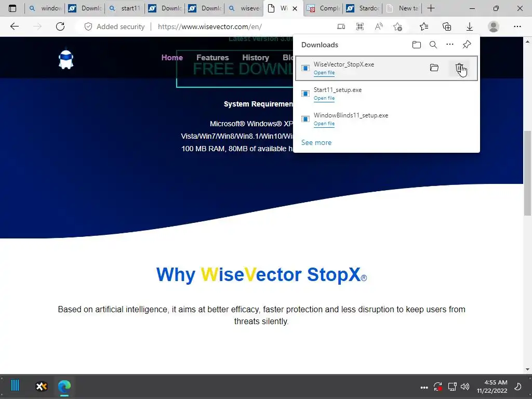This screenshot has height=399, width=532.
Task: Open the tab actions menu icon
Action: point(12,8)
